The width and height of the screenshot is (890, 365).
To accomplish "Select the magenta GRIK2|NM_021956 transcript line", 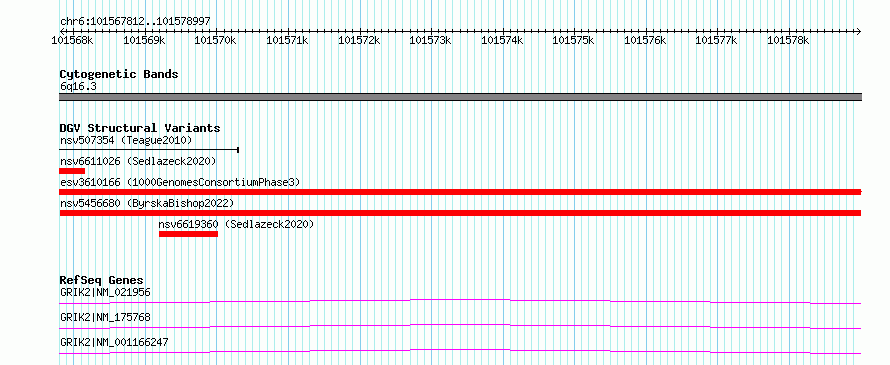I will pyautogui.click(x=460, y=301).
